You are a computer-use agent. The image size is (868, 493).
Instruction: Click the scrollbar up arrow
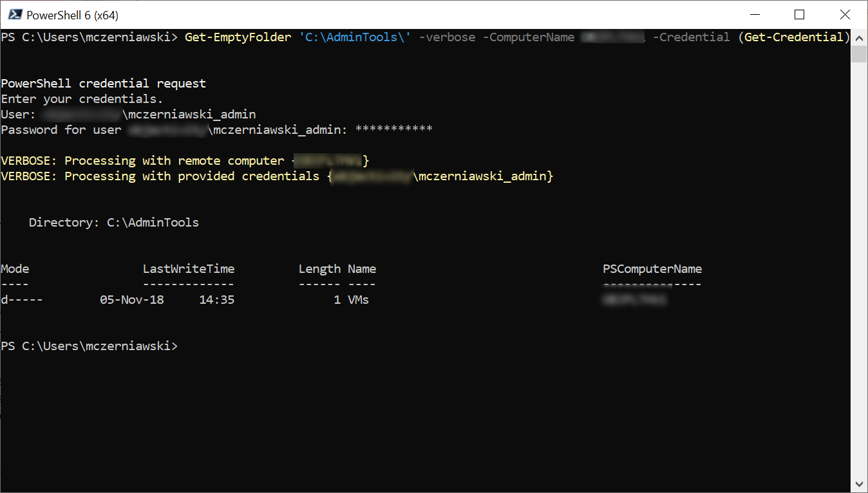(859, 37)
